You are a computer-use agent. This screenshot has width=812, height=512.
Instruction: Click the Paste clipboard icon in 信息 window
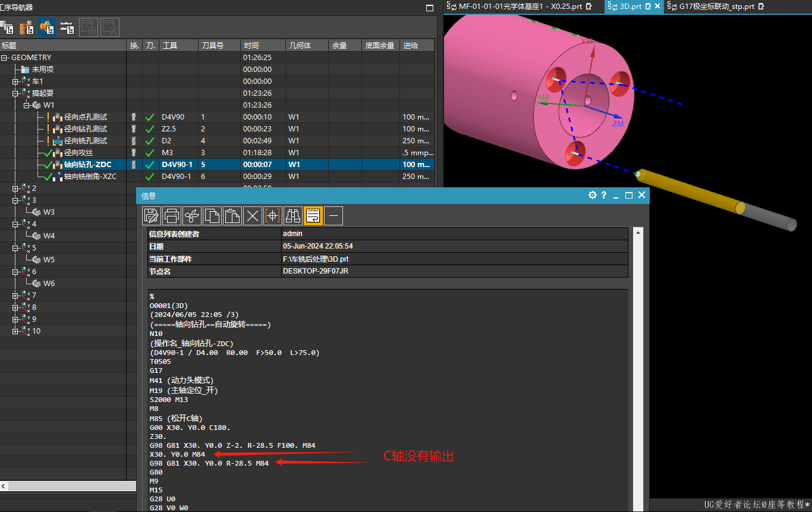pos(232,215)
